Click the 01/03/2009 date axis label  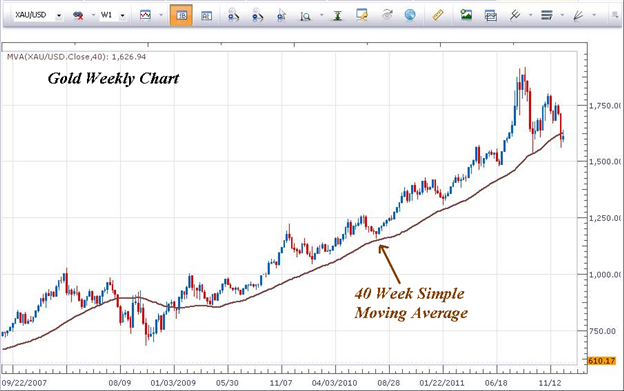point(173,383)
